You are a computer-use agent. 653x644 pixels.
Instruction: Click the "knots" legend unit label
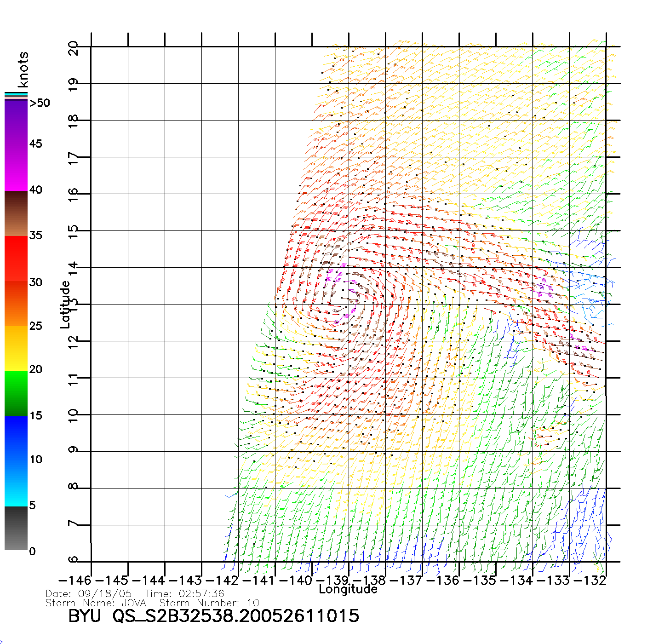(23, 69)
